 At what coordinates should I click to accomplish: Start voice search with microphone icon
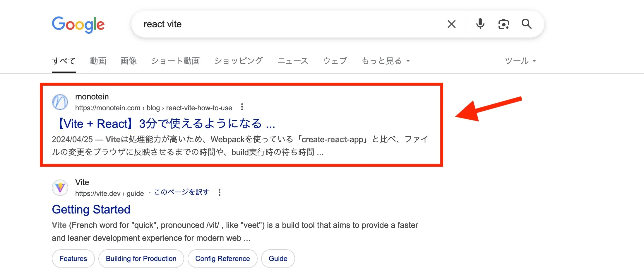(480, 24)
